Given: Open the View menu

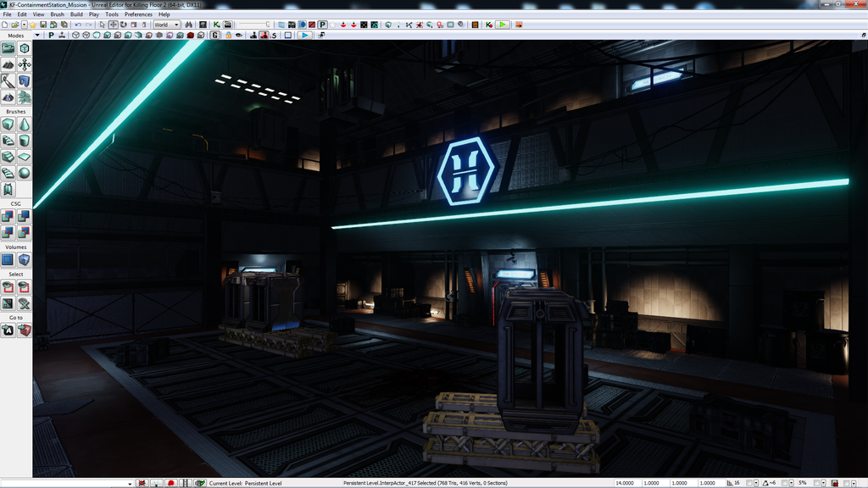Looking at the screenshot, I should (x=39, y=14).
